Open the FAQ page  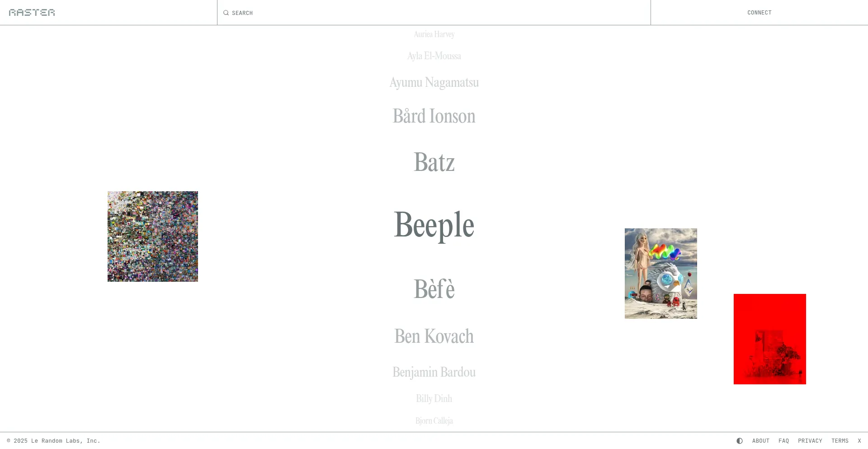tap(783, 441)
